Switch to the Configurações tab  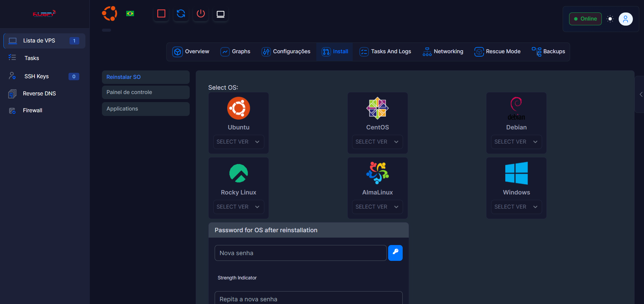click(286, 52)
